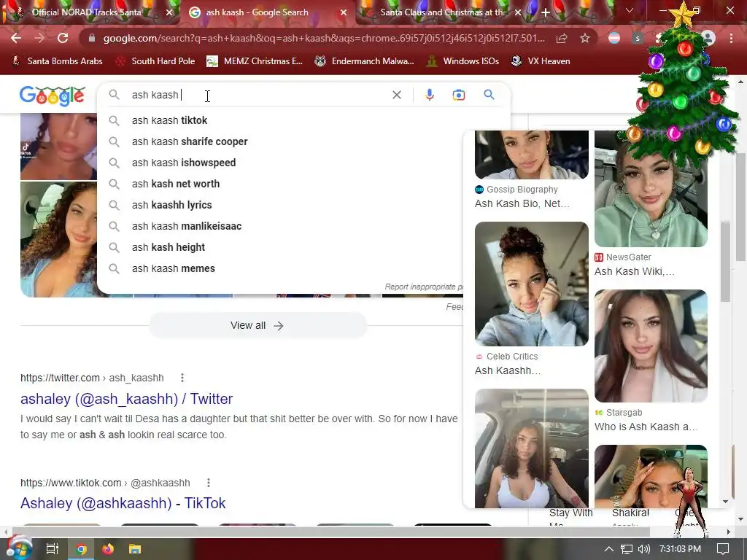Image resolution: width=747 pixels, height=560 pixels.
Task: Open options for the tiktok.com result
Action: point(208,483)
